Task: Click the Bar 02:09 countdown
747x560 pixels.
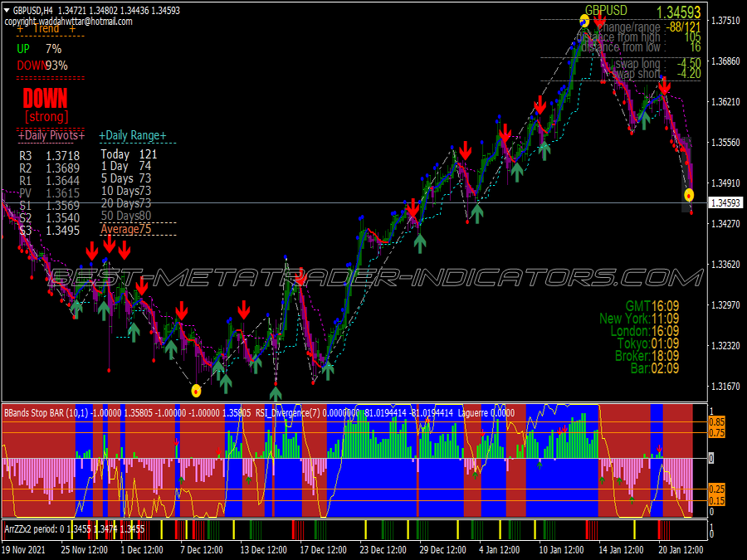Action: point(655,368)
